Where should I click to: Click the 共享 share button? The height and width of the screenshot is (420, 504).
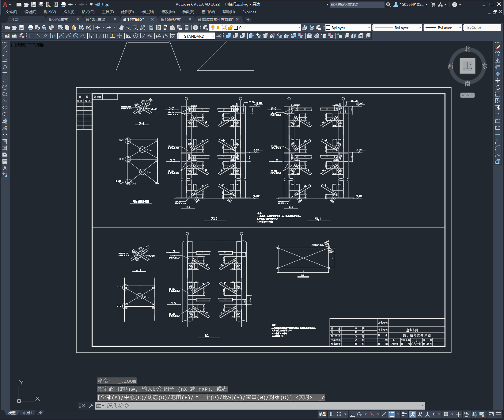point(102,5)
